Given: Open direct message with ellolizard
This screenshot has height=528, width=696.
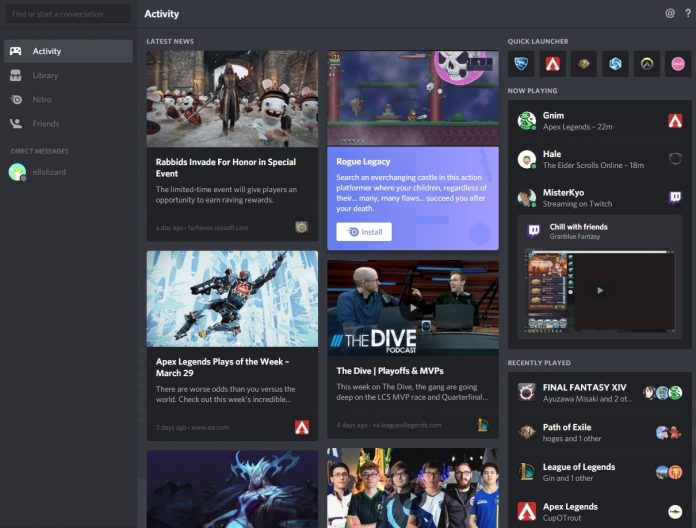Looking at the screenshot, I should point(48,172).
